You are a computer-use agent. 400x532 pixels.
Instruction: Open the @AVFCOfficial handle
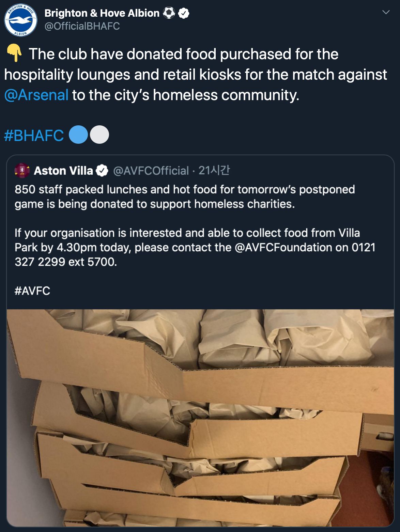[x=151, y=171]
